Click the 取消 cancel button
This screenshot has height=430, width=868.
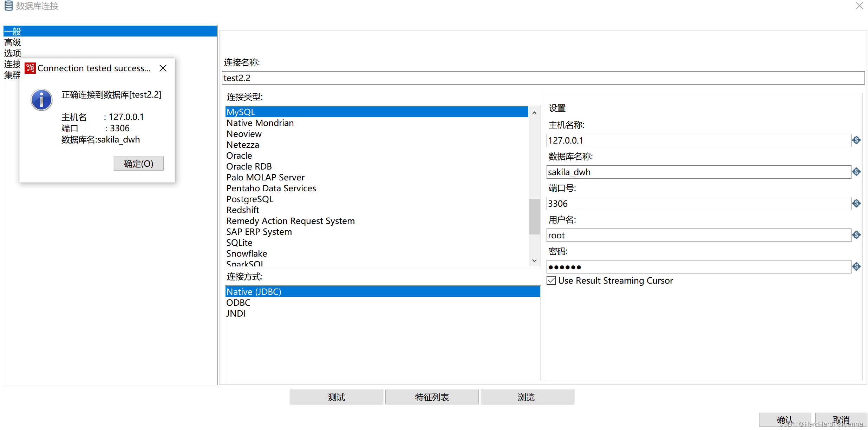point(841,420)
